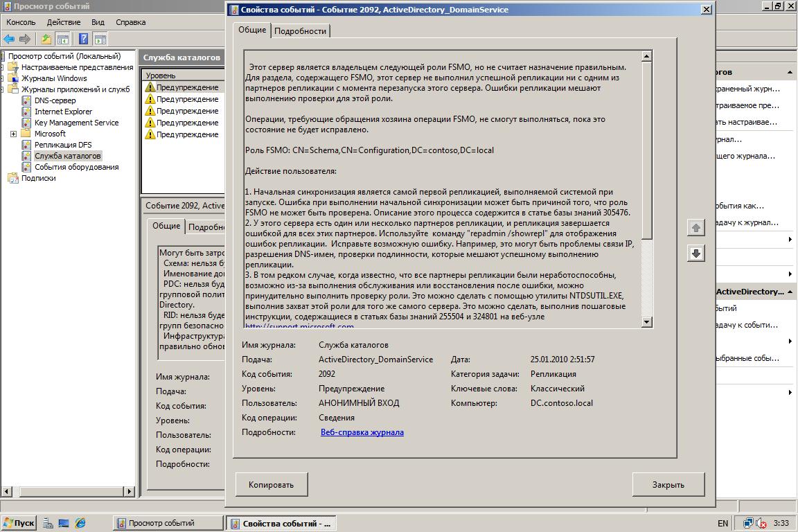Toggle the Actions pane toolbar icon
This screenshot has width=798, height=532.
(100, 39)
